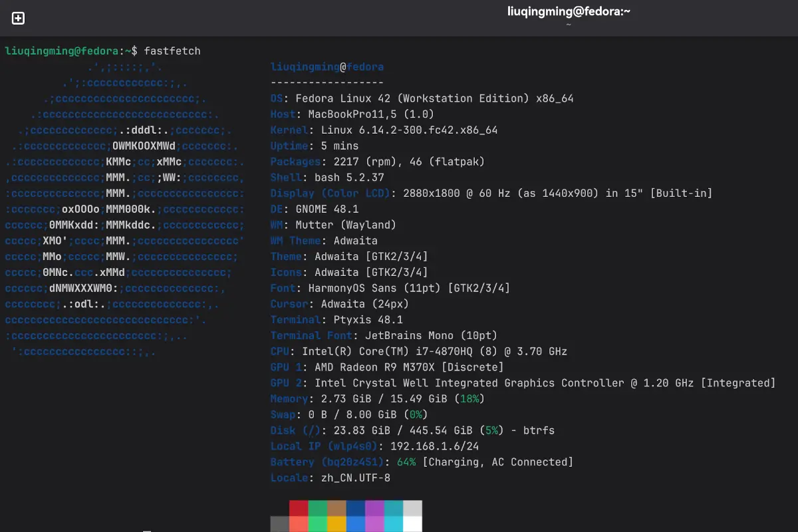Click the bright cyan color block
The width and height of the screenshot is (798, 532).
393,524
